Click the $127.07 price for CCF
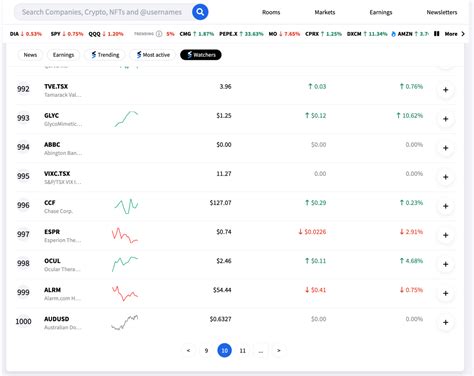Image resolution: width=474 pixels, height=376 pixels. click(220, 203)
